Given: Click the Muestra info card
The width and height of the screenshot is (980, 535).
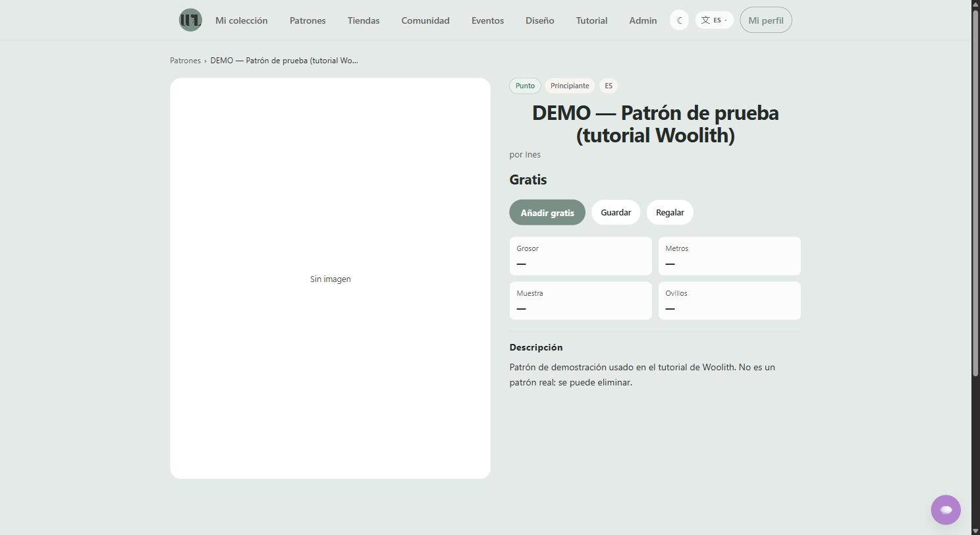Looking at the screenshot, I should tap(580, 301).
